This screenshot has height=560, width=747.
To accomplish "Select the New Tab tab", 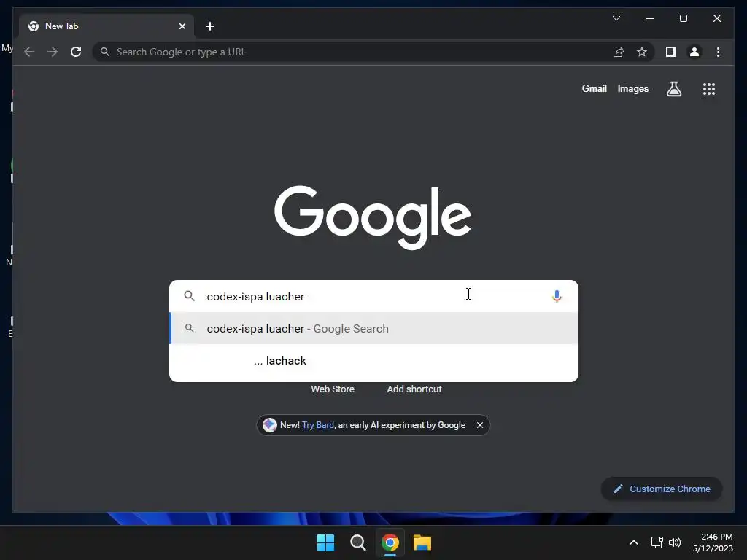I will click(x=107, y=26).
